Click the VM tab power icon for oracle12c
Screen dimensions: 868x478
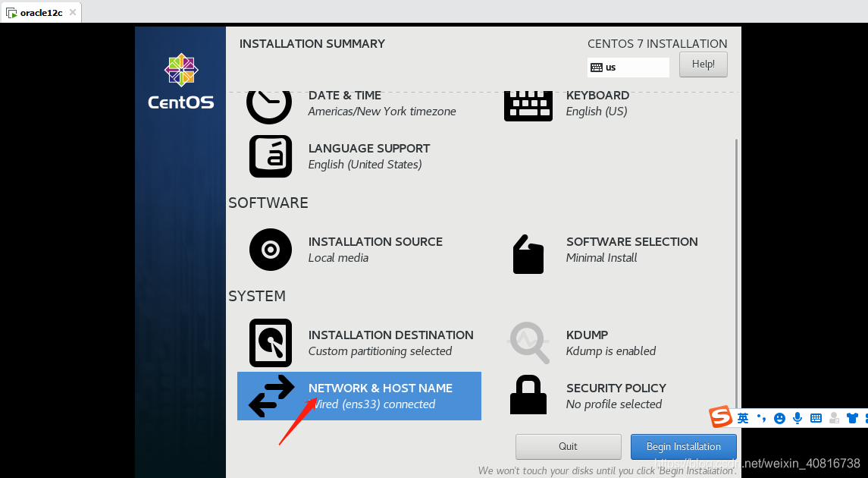tap(11, 12)
